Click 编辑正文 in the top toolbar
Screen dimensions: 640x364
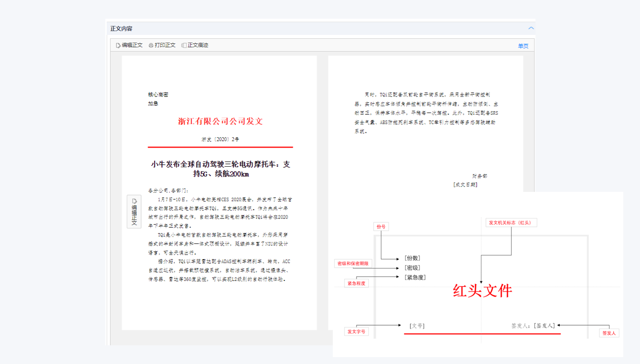pyautogui.click(x=129, y=45)
